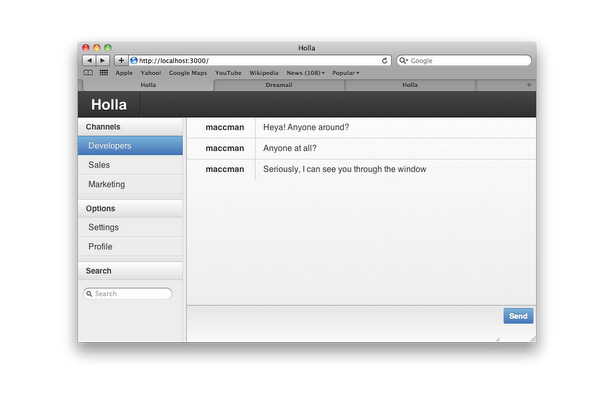Open the Google Maps bookmark

click(x=187, y=73)
